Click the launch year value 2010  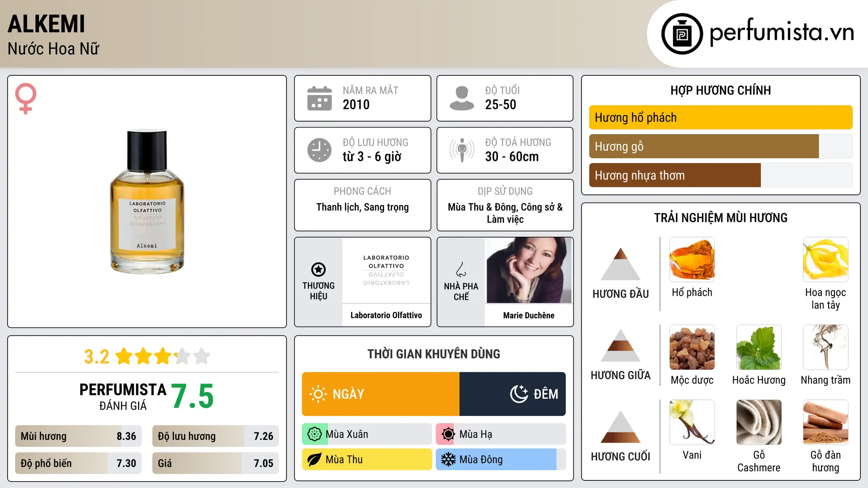tap(356, 105)
